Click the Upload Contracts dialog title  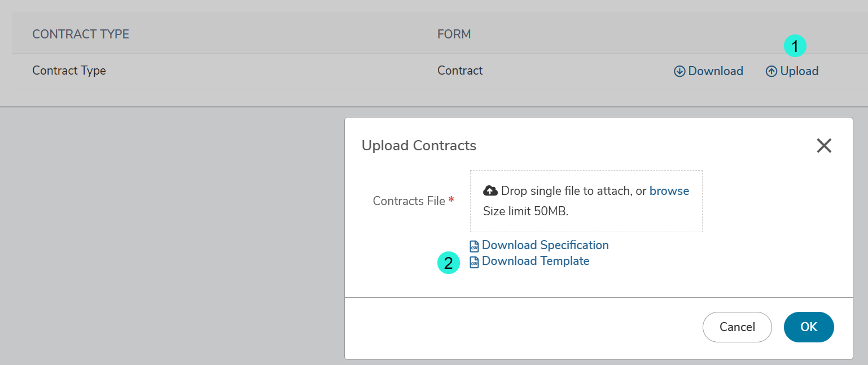419,146
